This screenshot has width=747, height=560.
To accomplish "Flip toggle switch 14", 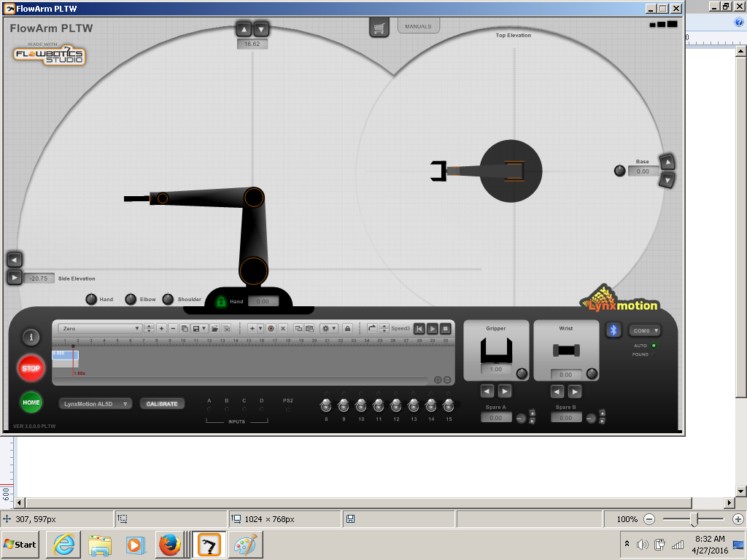I will click(x=431, y=405).
